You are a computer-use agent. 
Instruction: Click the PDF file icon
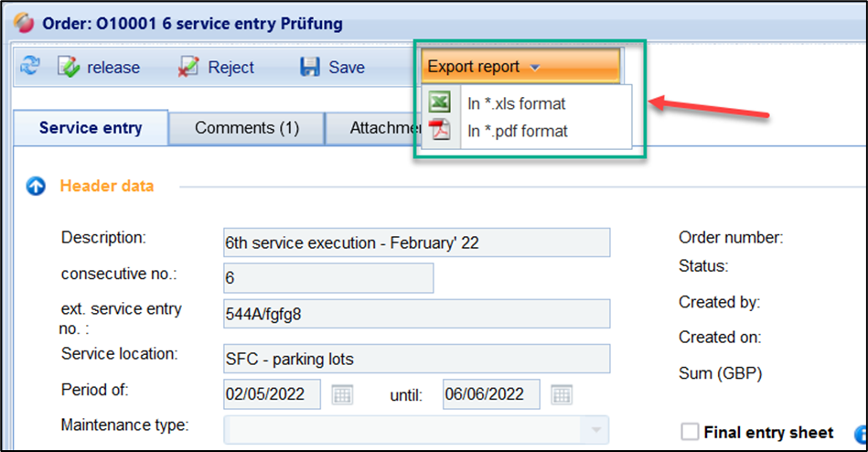point(440,131)
